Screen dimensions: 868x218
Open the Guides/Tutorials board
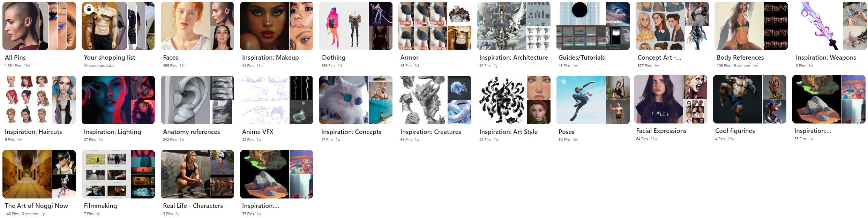[593, 26]
